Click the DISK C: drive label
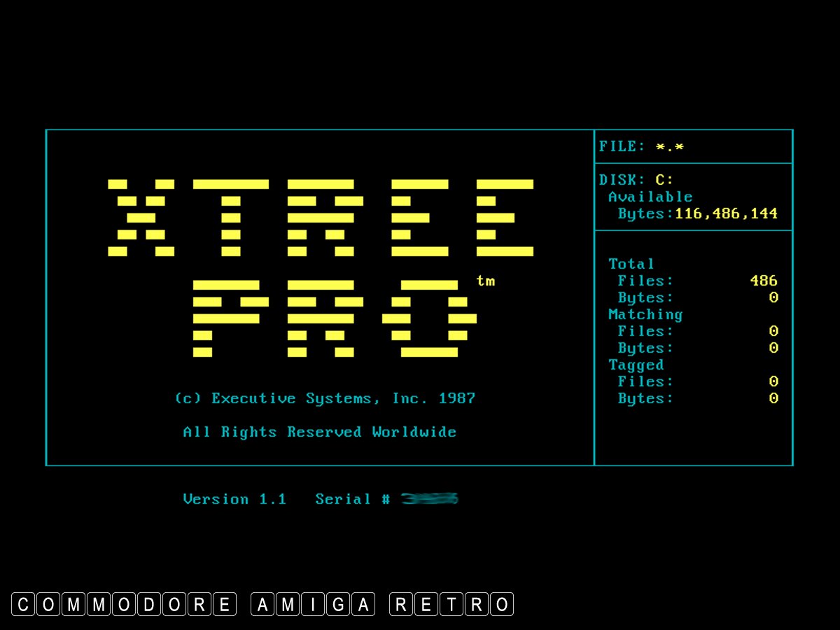This screenshot has height=630, width=840. click(x=636, y=180)
